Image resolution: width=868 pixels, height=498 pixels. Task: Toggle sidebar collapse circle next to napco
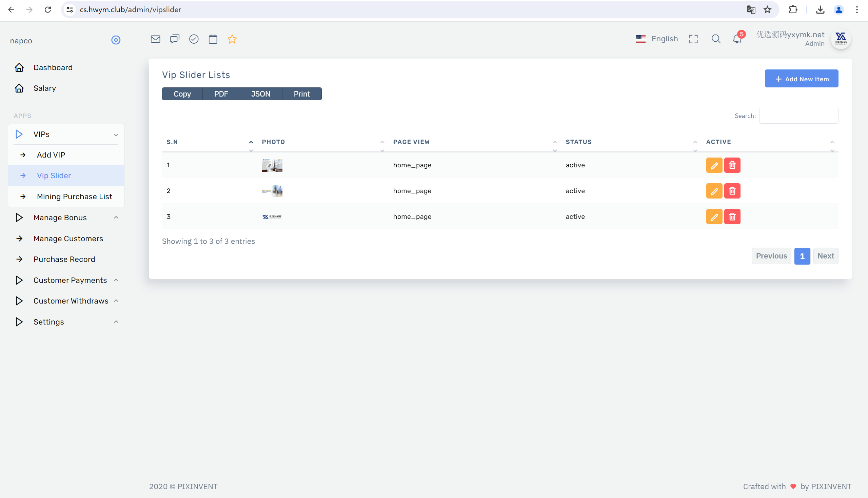click(x=116, y=40)
